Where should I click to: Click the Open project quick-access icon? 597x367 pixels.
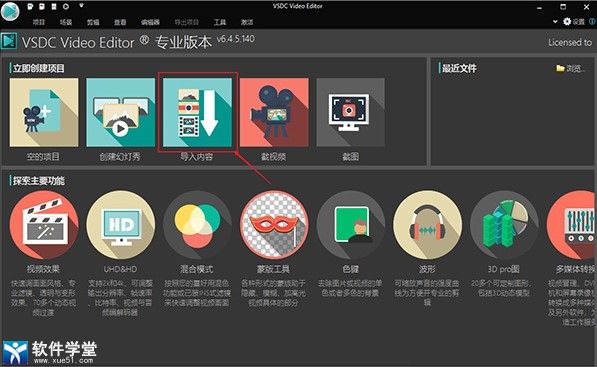point(42,6)
